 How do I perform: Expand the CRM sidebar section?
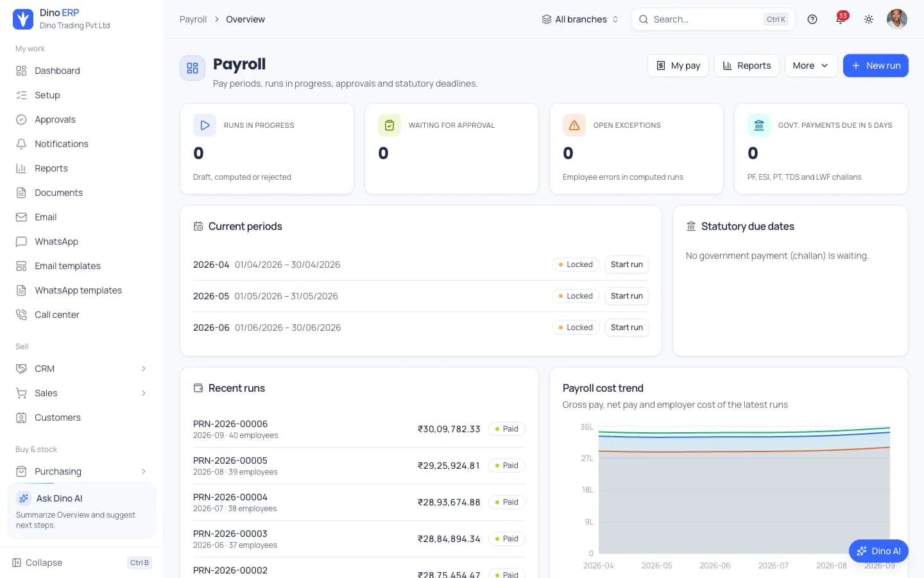click(x=81, y=369)
